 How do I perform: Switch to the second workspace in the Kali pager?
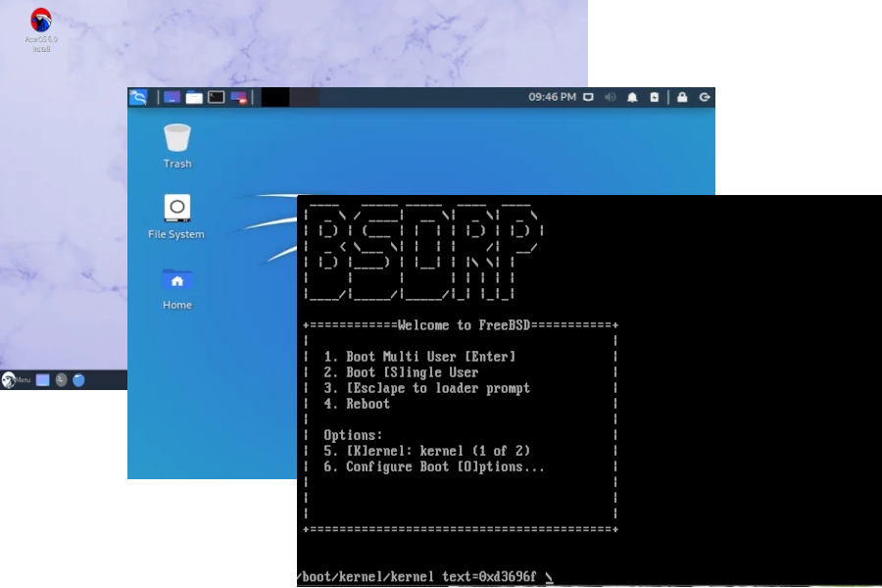(305, 97)
